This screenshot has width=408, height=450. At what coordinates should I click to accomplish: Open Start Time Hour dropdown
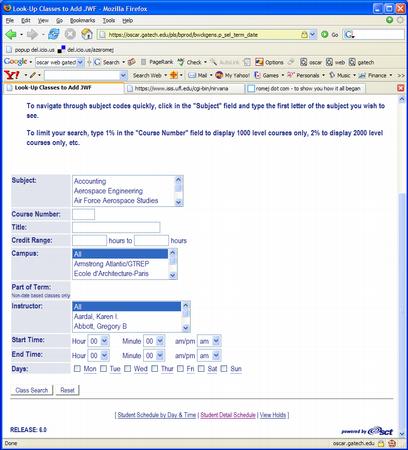[x=98, y=341]
